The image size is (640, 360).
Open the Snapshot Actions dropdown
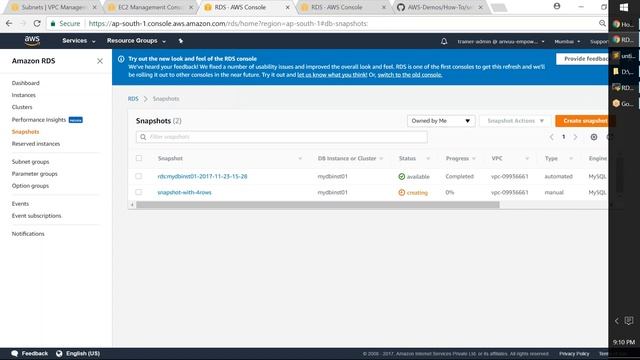click(515, 121)
